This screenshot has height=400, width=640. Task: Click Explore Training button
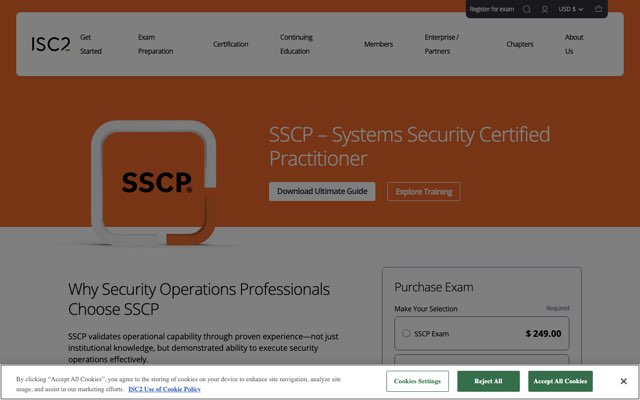pyautogui.click(x=424, y=191)
